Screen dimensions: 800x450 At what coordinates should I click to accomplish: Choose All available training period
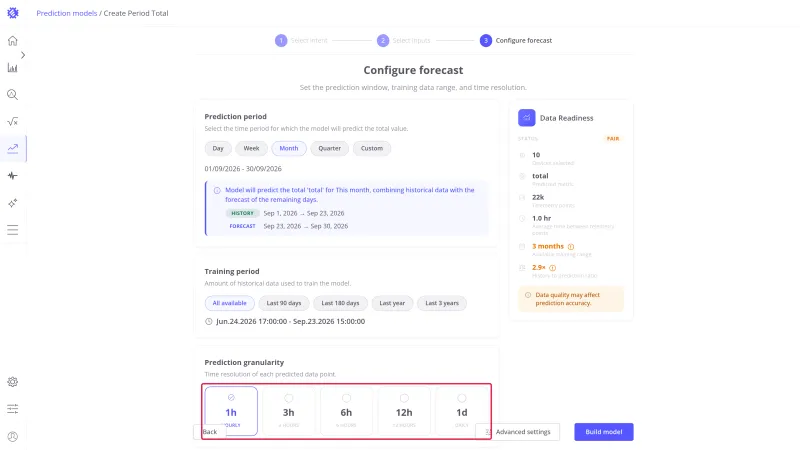[230, 303]
